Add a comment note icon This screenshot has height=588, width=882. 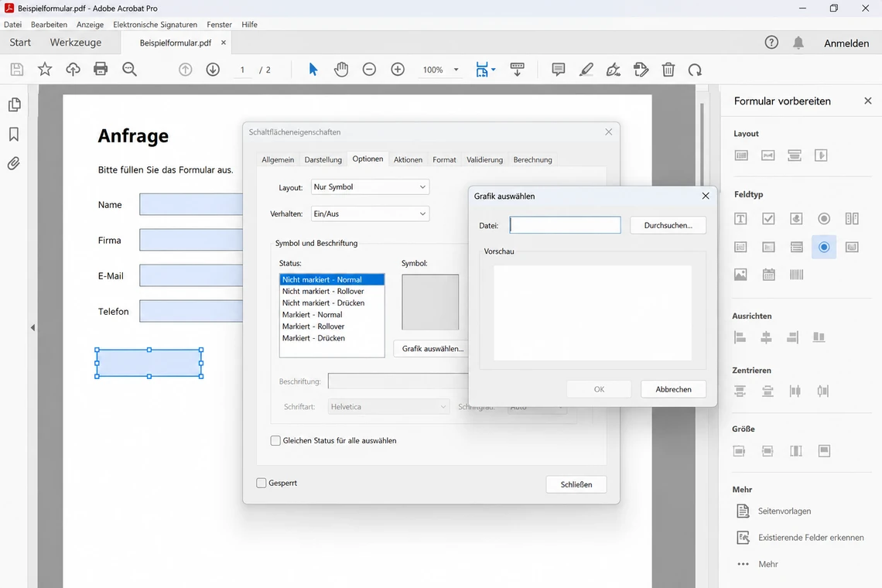tap(558, 69)
